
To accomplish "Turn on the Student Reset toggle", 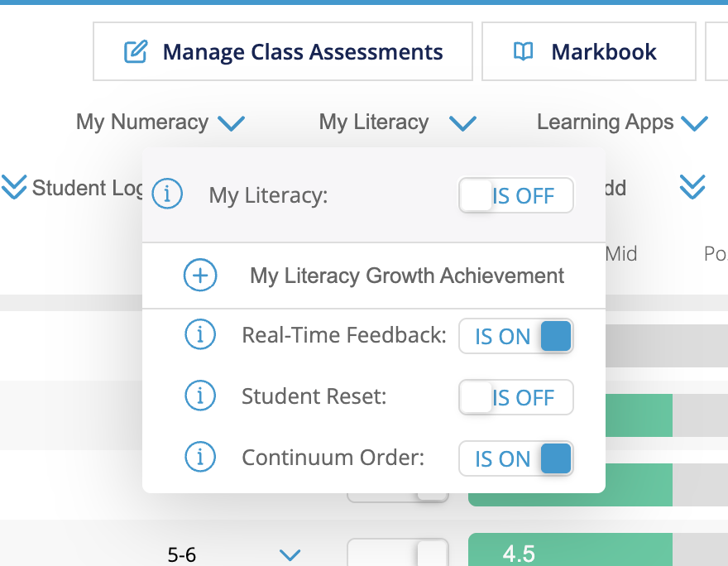I will [x=515, y=397].
